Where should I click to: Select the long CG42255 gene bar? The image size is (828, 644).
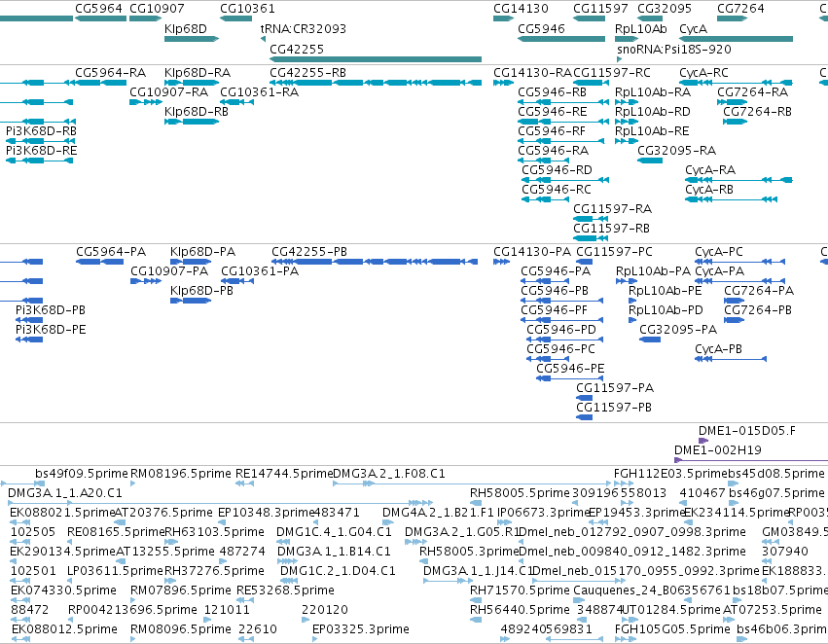(x=376, y=59)
